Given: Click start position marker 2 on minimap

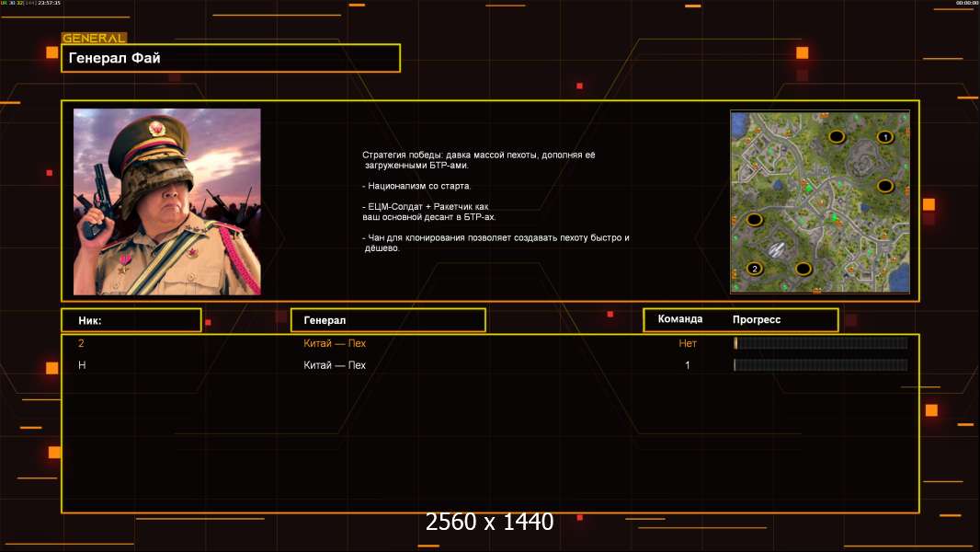Looking at the screenshot, I should [755, 269].
